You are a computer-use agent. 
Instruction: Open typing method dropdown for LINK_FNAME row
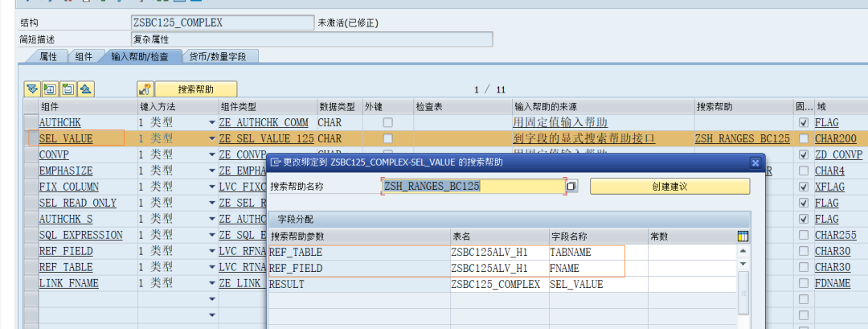click(211, 283)
